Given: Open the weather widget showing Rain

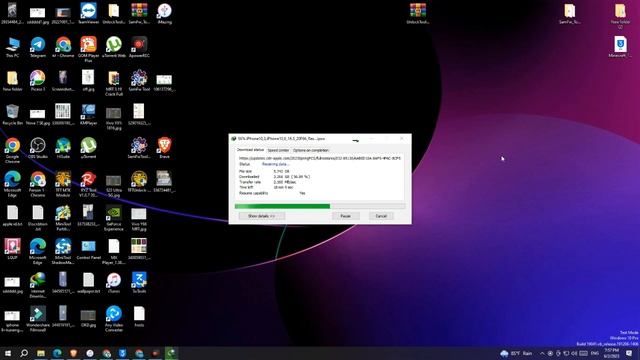Looking at the screenshot, I should 516,353.
